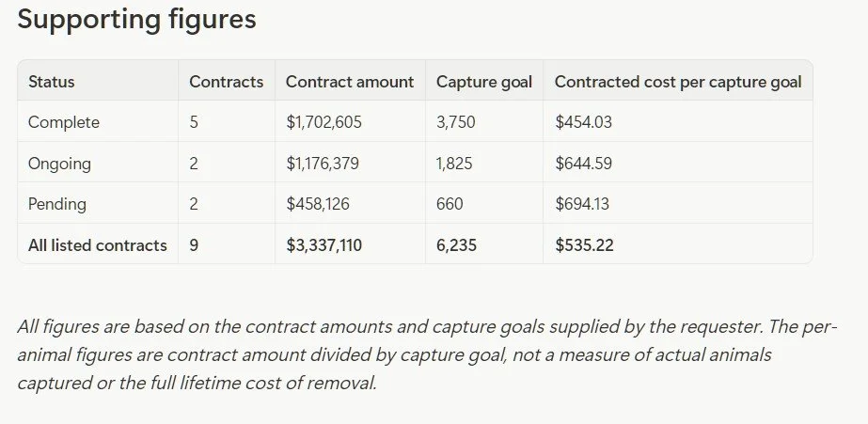The width and height of the screenshot is (868, 424).
Task: Select the Contracts column header
Action: (227, 82)
